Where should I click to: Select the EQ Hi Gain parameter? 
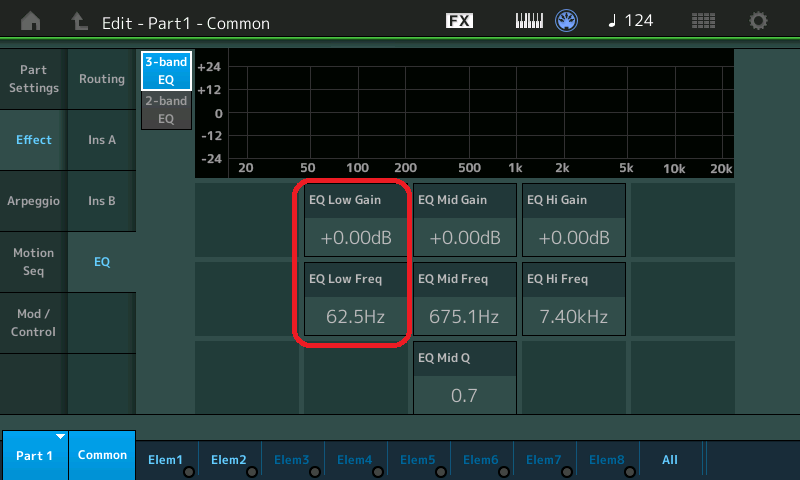pos(574,220)
